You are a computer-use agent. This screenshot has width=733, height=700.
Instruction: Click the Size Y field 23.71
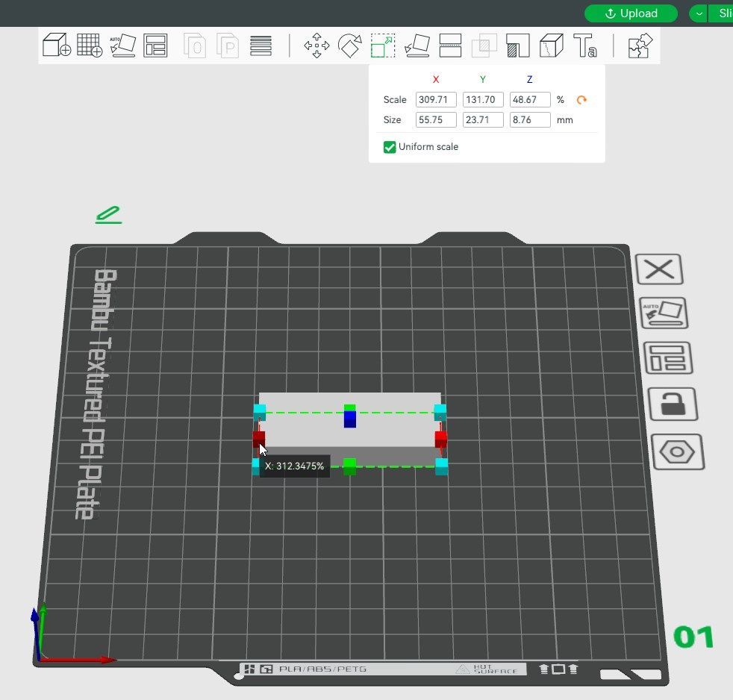[483, 119]
